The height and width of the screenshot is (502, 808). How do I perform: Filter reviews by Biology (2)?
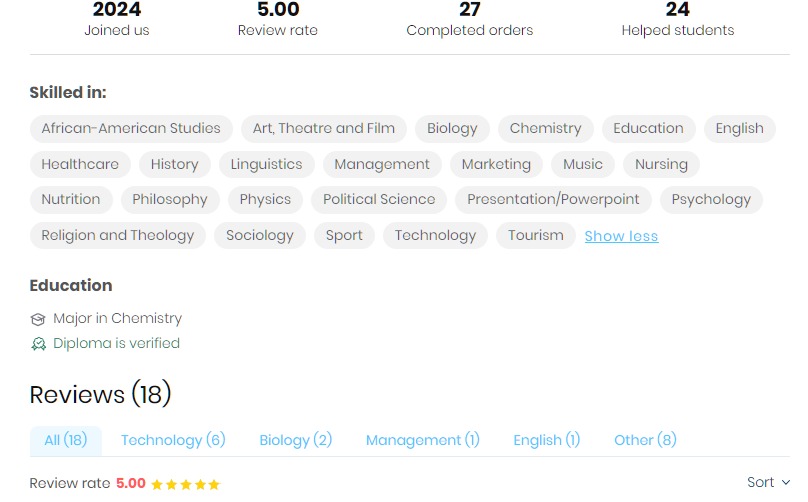click(295, 440)
